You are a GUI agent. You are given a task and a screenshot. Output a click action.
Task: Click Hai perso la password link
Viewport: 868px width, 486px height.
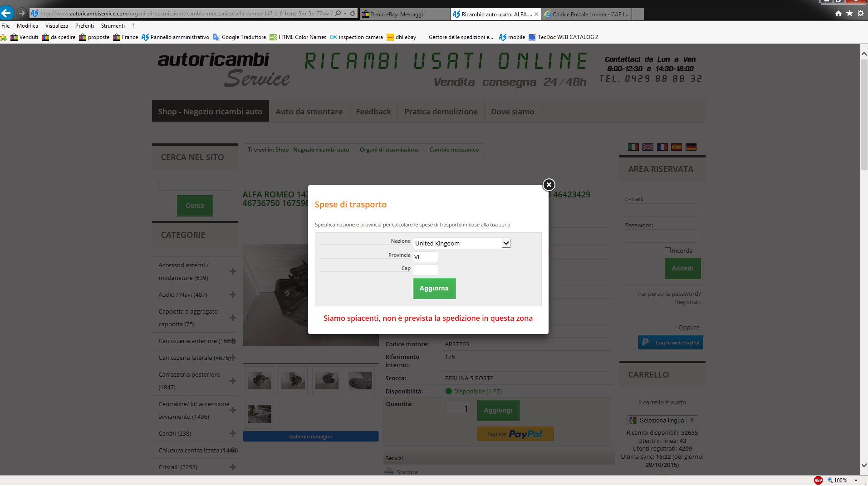pyautogui.click(x=669, y=294)
